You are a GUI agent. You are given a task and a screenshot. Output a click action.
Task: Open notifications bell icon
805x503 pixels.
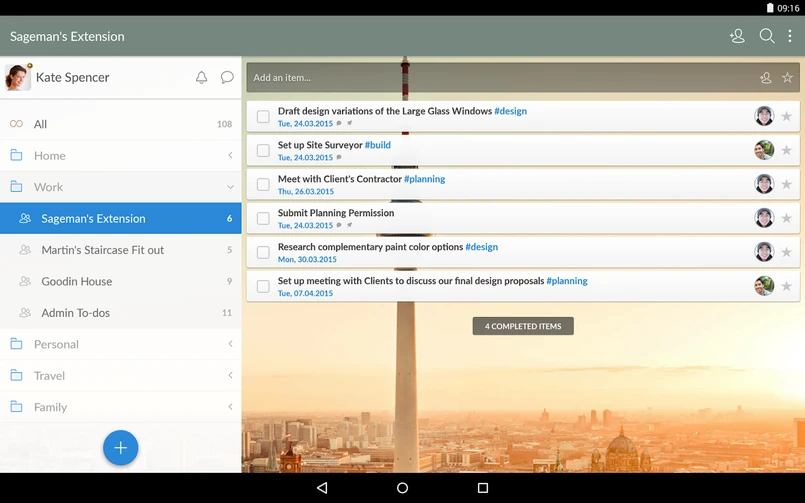point(201,77)
